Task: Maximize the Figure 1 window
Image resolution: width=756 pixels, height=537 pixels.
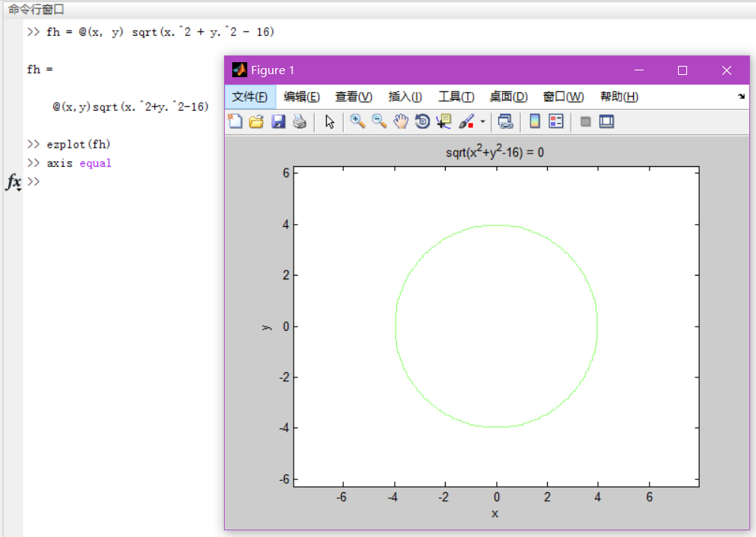Action: point(683,70)
